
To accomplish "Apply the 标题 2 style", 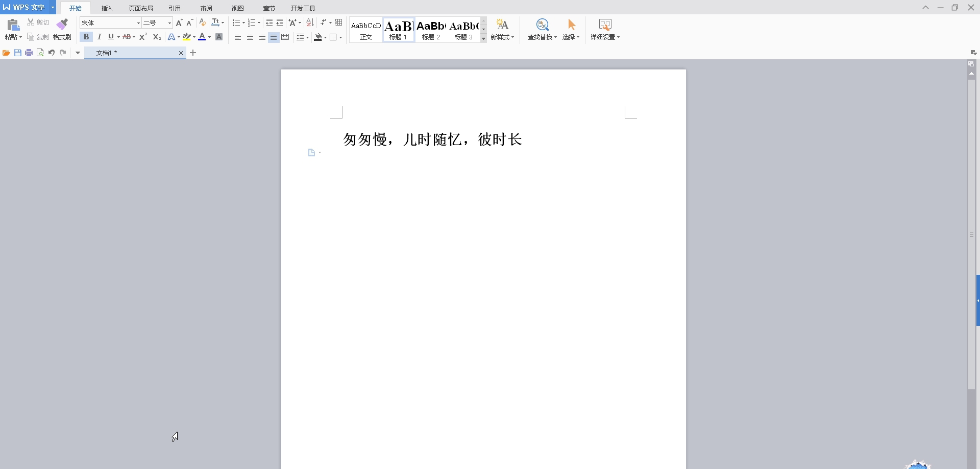I will click(x=431, y=30).
